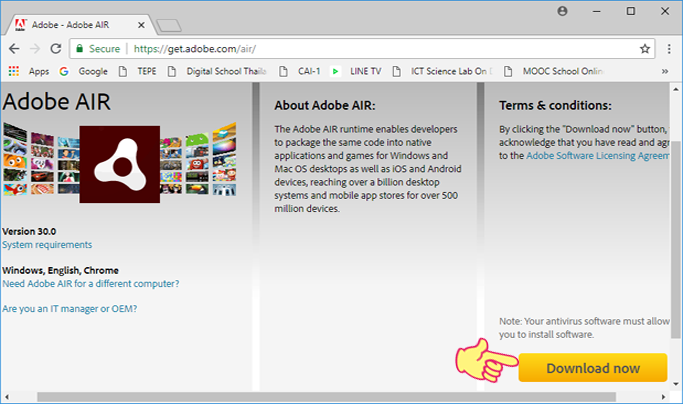Open Chrome's three-dot menu
Image resolution: width=683 pixels, height=404 pixels.
point(669,49)
